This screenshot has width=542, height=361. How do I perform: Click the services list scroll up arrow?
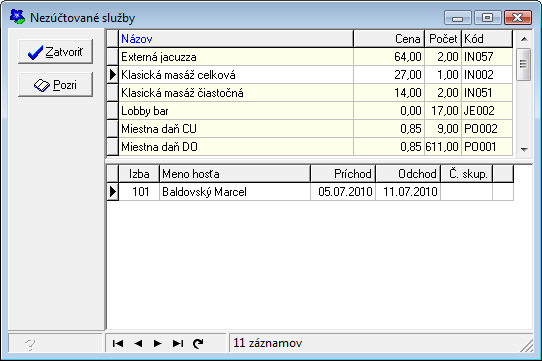524,39
